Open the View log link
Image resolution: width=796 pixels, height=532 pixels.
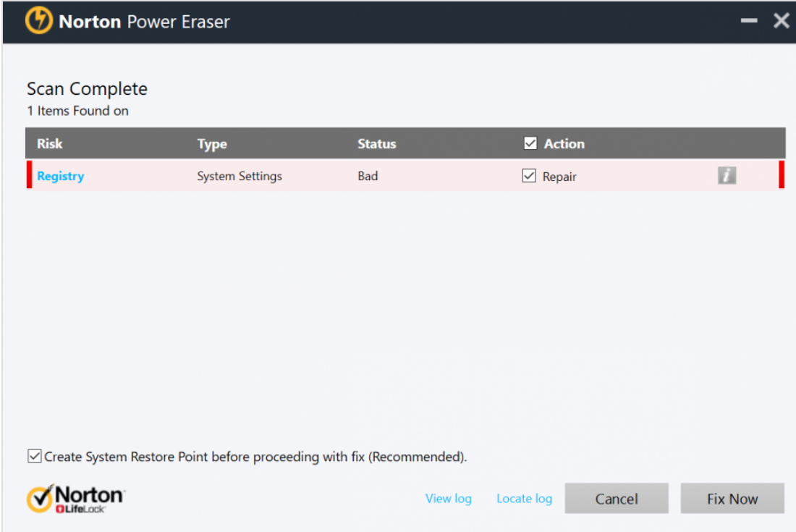(x=448, y=499)
